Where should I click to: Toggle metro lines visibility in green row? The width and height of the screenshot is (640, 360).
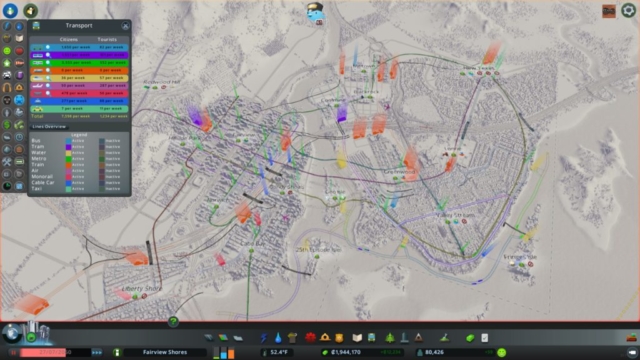pos(48,63)
